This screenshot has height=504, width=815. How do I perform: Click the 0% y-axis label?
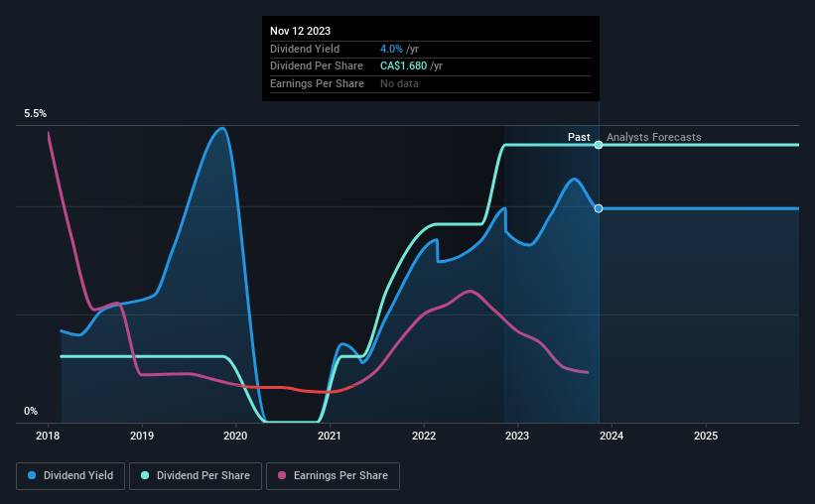[31, 412]
